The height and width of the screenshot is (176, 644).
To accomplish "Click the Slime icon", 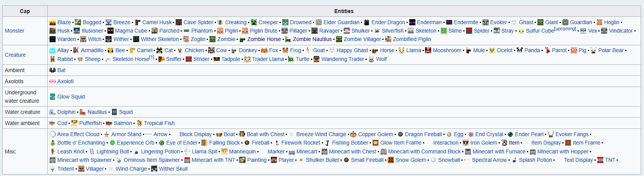I will (x=444, y=31).
